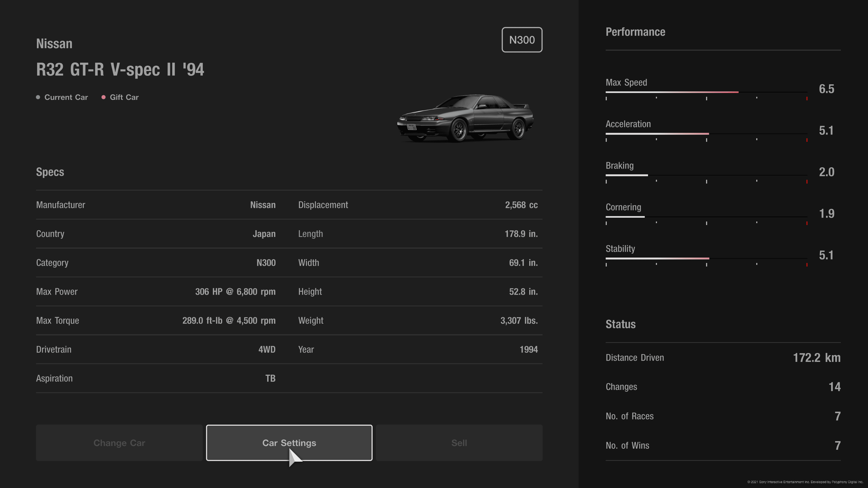Click the Performance section heading
The width and height of the screenshot is (868, 488).
[635, 32]
